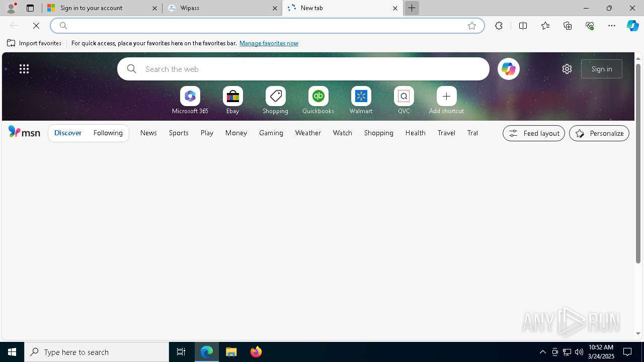
Task: Open page settings gear icon
Action: [567, 69]
